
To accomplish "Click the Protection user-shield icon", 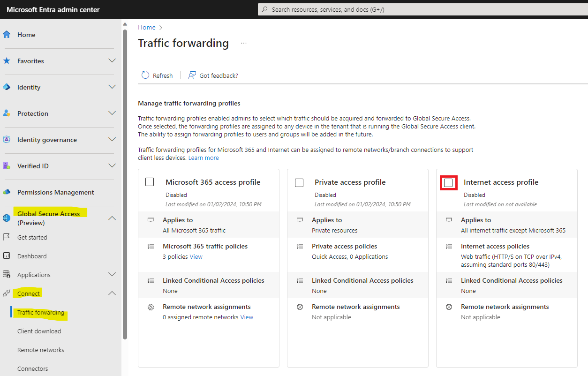I will pos(7,113).
